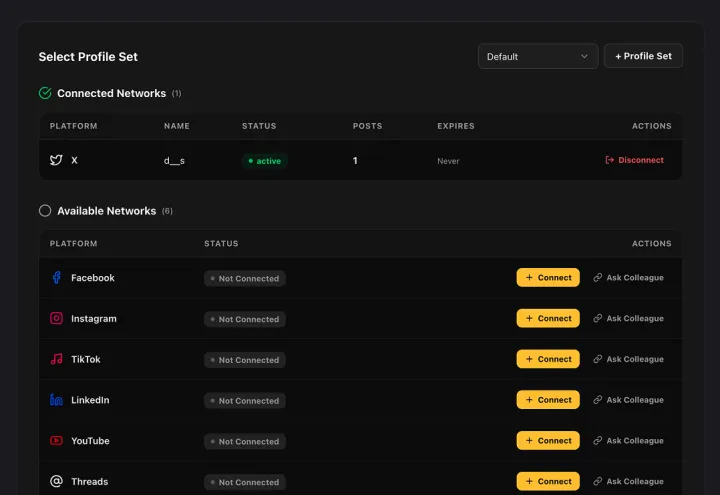Ask Colleague to connect YouTube
Viewport: 720px width, 495px height.
(628, 440)
